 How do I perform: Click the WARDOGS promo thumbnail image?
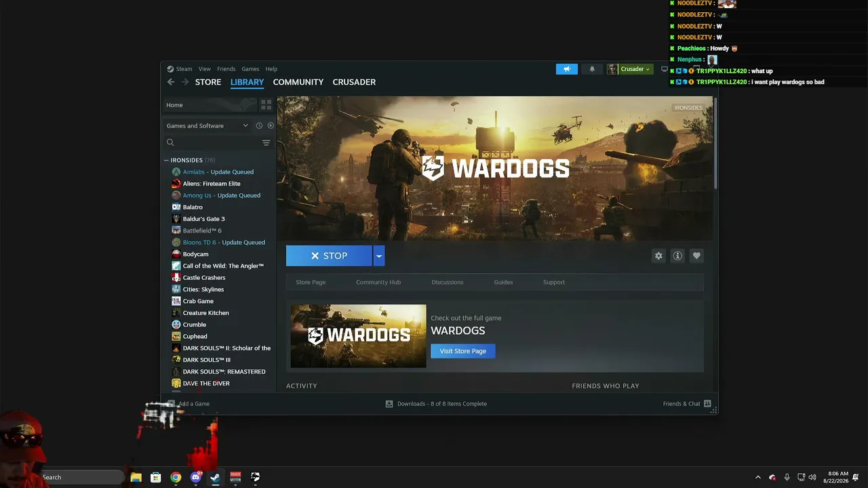[x=358, y=336]
